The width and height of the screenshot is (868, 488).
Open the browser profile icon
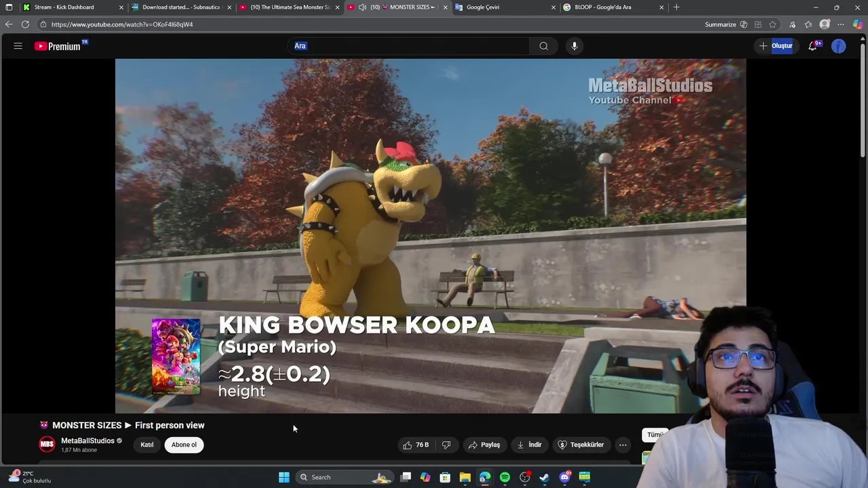825,24
